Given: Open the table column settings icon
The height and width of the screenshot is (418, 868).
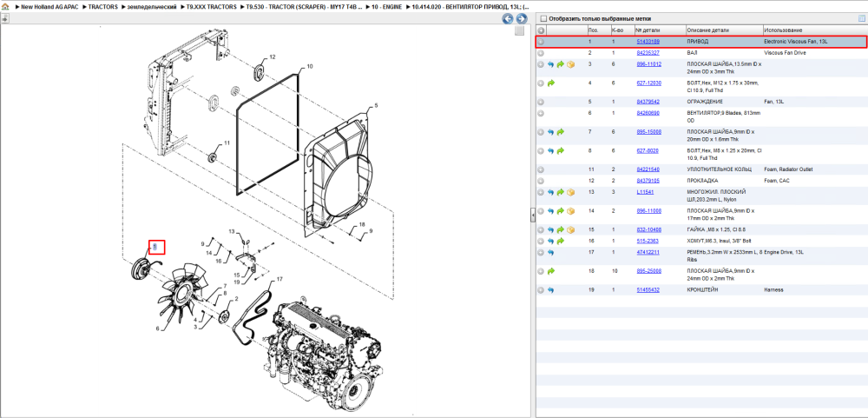Looking at the screenshot, I should [861, 18].
